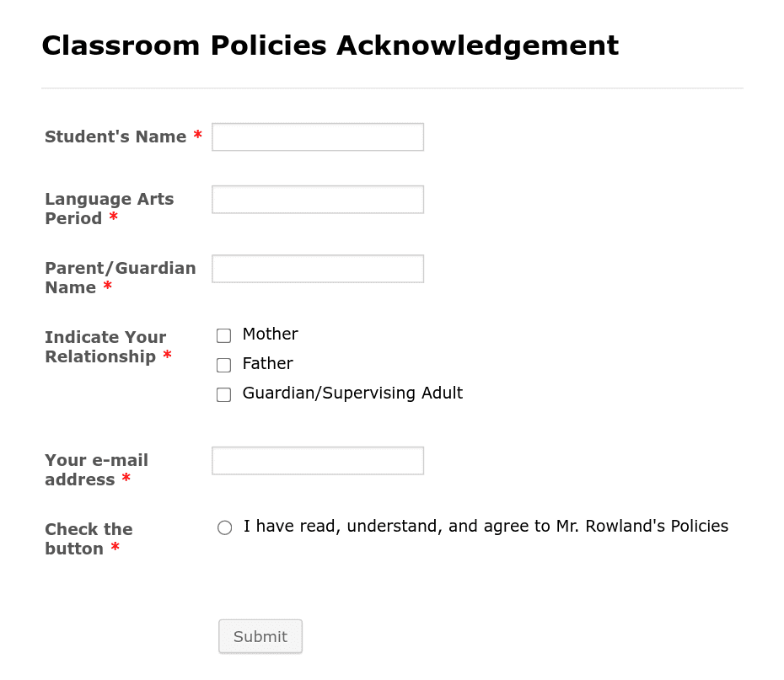The image size is (784, 680).
Task: Click the Parent/Guardian Name input field
Action: click(317, 268)
